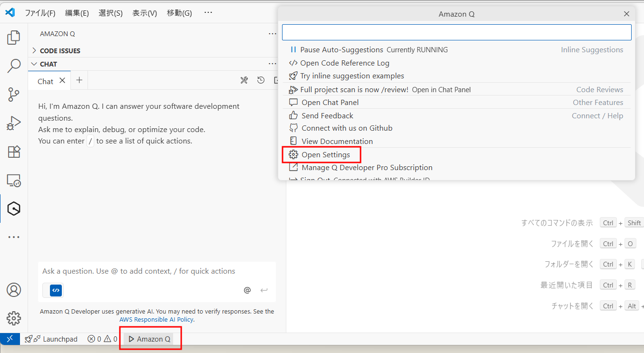The width and height of the screenshot is (644, 353).
Task: Choose Open Chat Panel
Action: (x=457, y=103)
